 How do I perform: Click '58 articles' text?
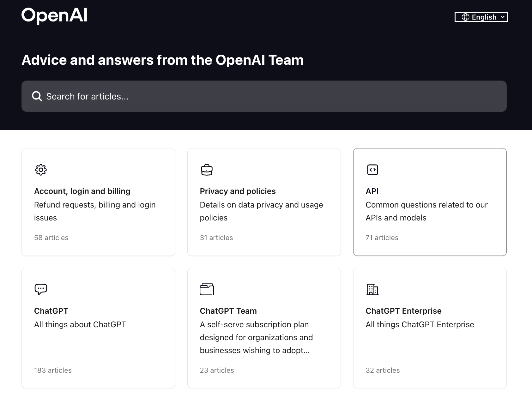pyautogui.click(x=51, y=238)
